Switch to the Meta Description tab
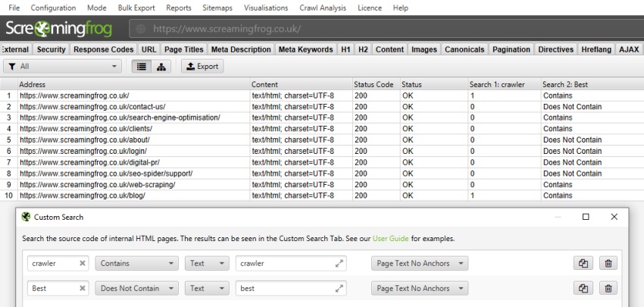 pyautogui.click(x=241, y=49)
